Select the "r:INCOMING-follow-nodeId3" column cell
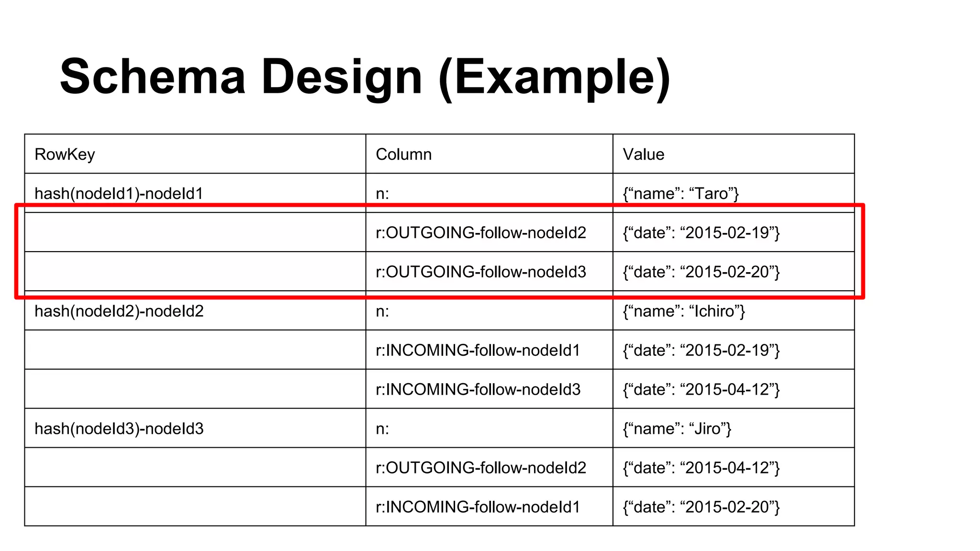This screenshot has width=980, height=551. click(489, 389)
